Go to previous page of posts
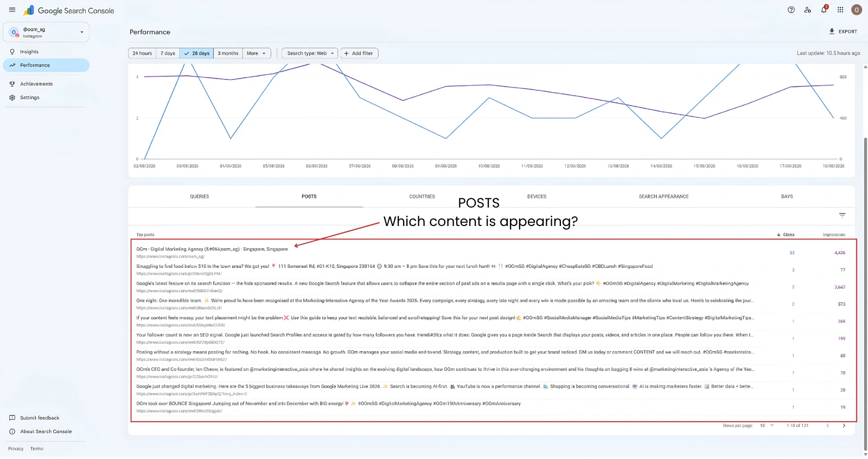The height and width of the screenshot is (459, 868). tap(827, 426)
